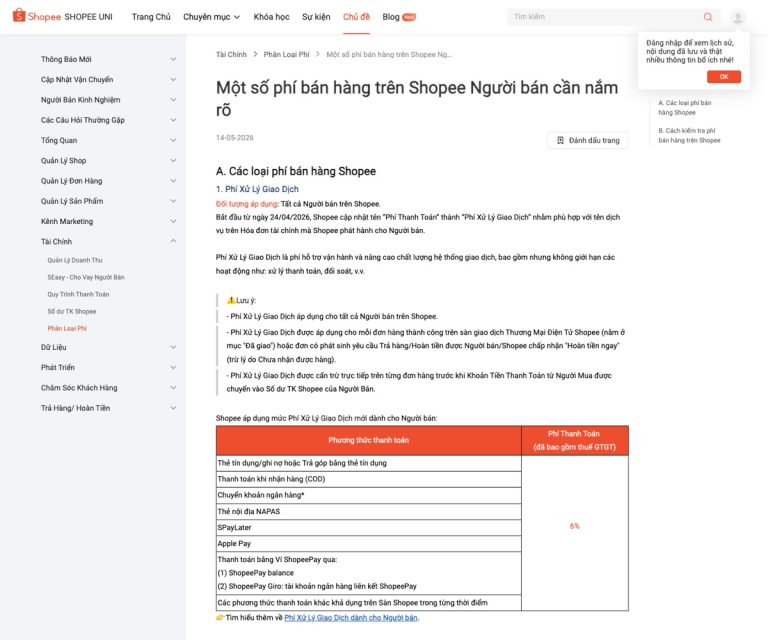
Task: Click the bookmark icon in Đánh dấu trang
Action: pyautogui.click(x=560, y=141)
